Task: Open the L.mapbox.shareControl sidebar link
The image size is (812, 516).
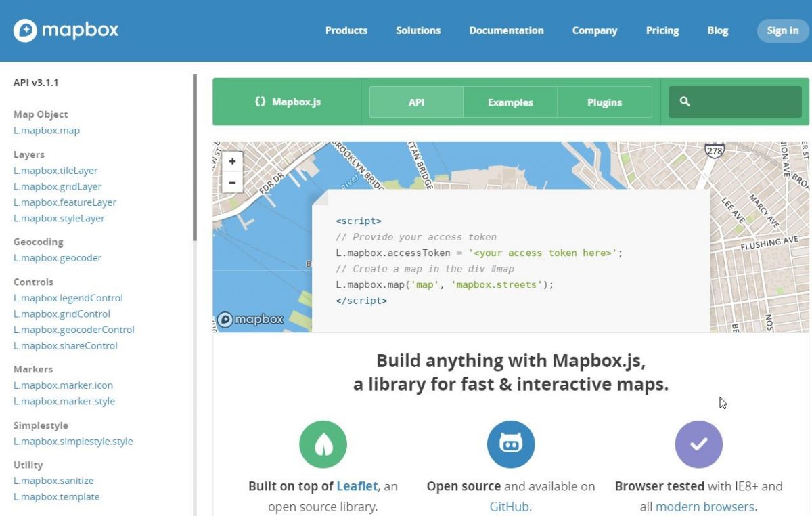Action: click(x=66, y=345)
